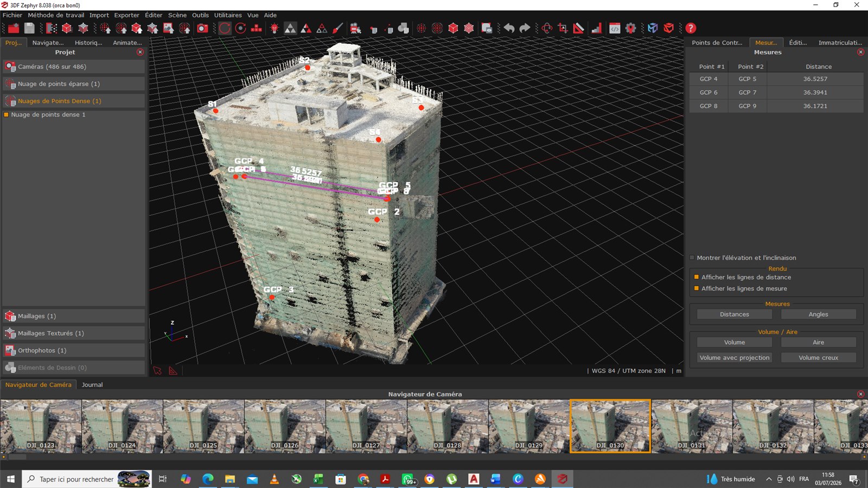This screenshot has width=868, height=488.
Task: Click the Angles button
Action: pyautogui.click(x=818, y=314)
